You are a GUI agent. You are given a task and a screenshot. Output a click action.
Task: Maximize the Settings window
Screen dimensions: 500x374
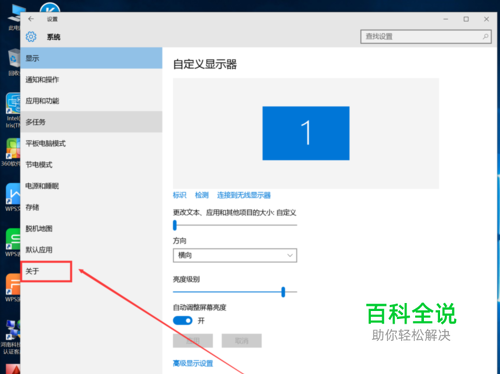coord(466,19)
